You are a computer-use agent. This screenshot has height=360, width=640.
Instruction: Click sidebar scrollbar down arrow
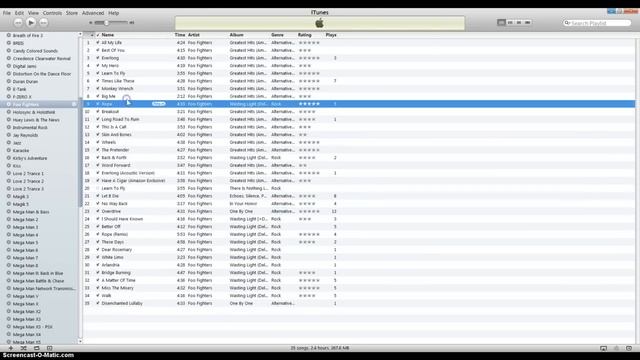point(80,342)
